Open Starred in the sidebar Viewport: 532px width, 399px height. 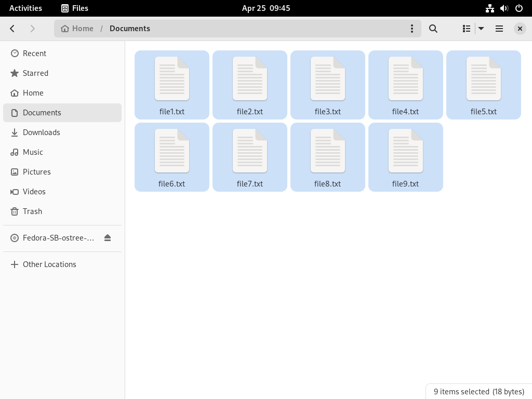[62, 73]
